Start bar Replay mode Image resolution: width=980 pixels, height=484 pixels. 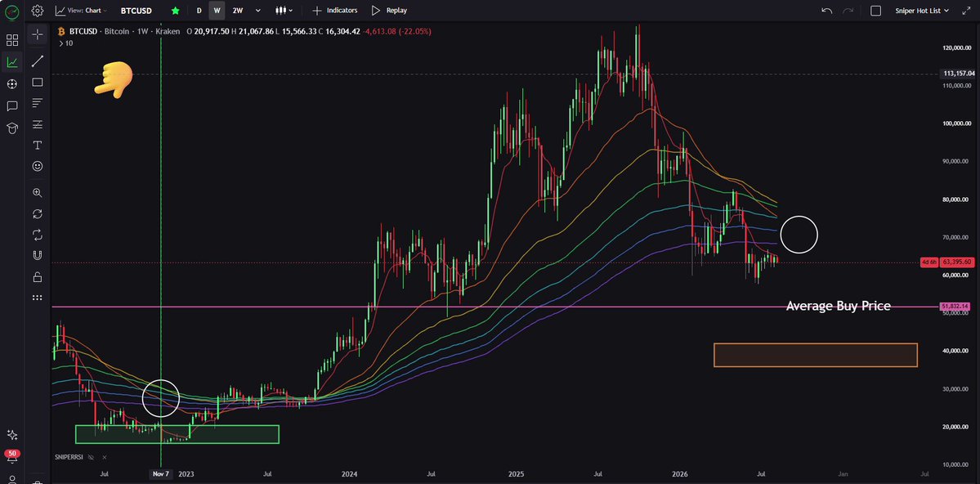389,11
